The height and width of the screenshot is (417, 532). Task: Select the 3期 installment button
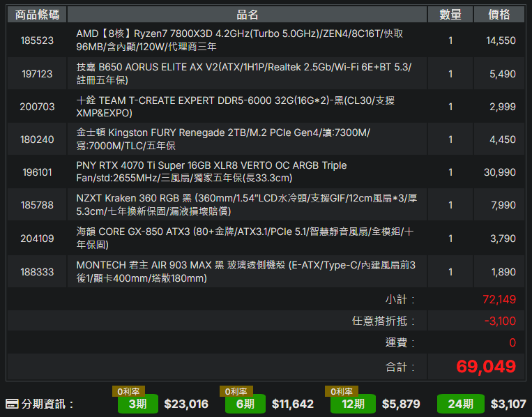click(x=138, y=404)
